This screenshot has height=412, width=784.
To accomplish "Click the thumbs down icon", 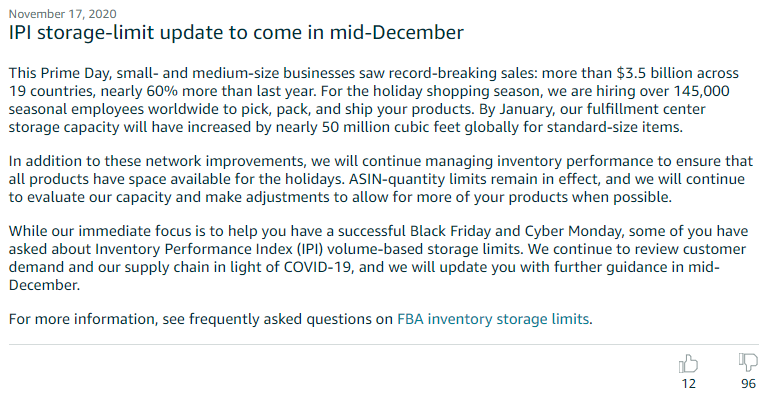I will (748, 362).
